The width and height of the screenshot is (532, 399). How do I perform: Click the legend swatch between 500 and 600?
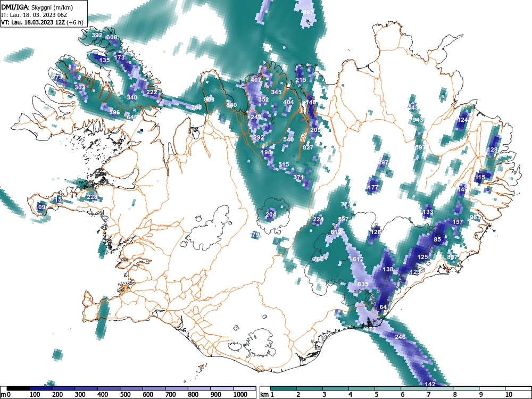[x=131, y=388]
